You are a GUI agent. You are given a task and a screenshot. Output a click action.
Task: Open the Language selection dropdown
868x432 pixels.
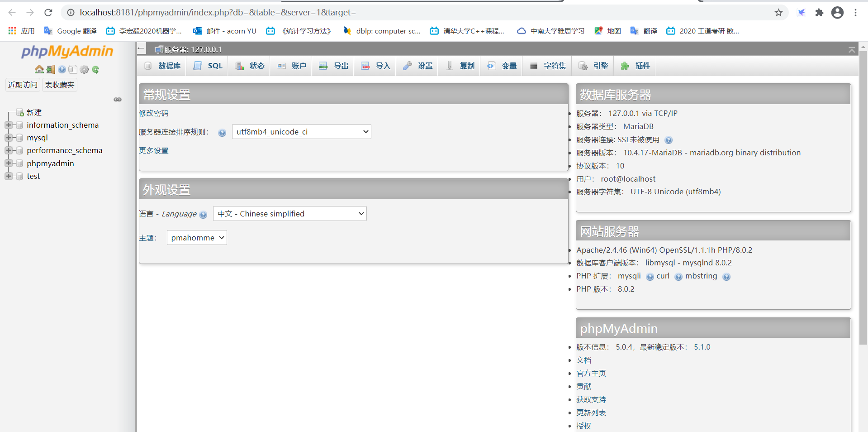289,213
